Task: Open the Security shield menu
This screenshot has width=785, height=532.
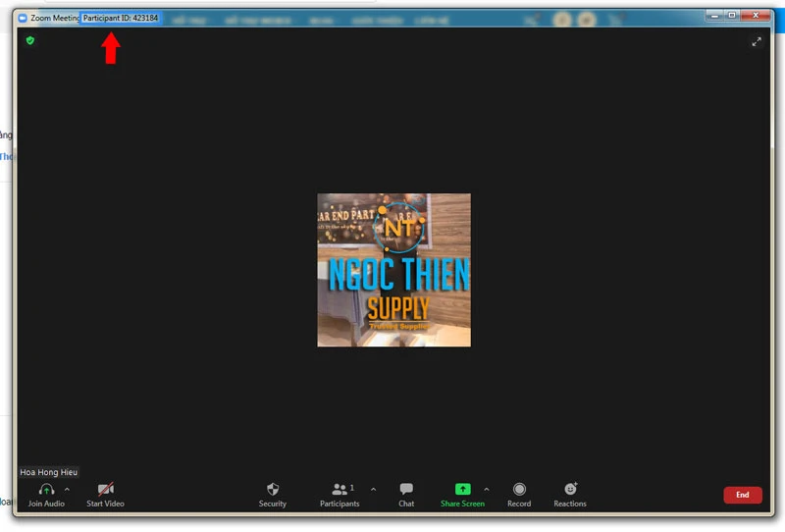Action: point(273,489)
